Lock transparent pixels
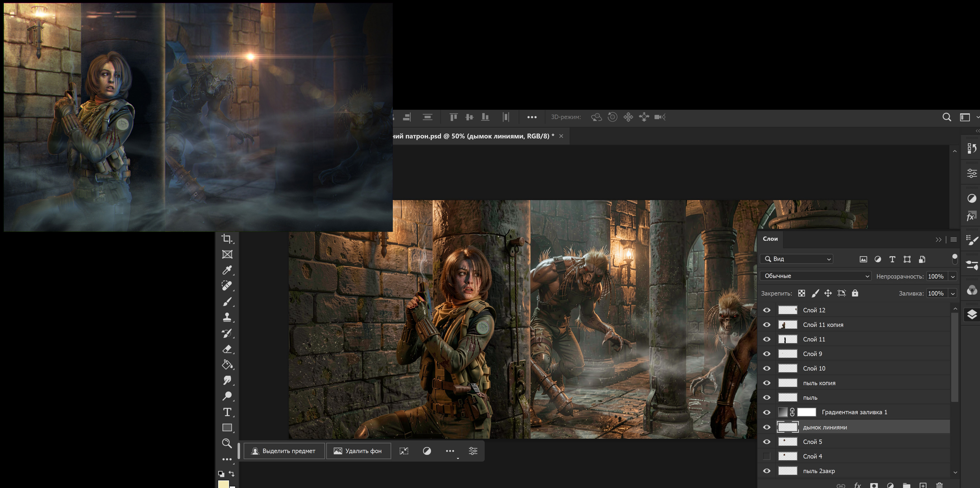The height and width of the screenshot is (488, 980). [x=802, y=293]
